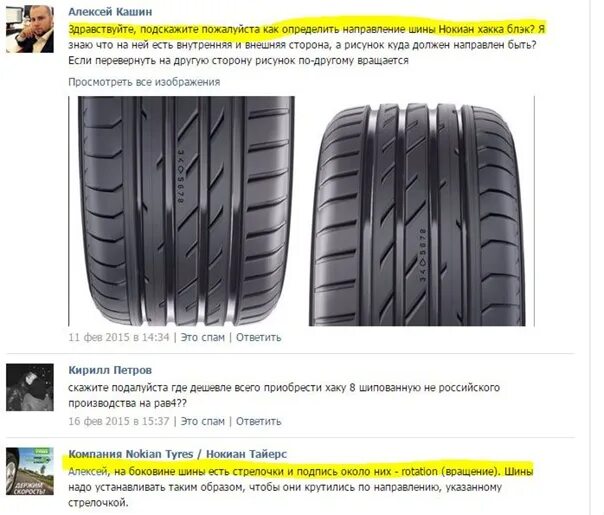Screen dimensions: 604x515
Task: Open the left tire tread photo
Action: 186,211
